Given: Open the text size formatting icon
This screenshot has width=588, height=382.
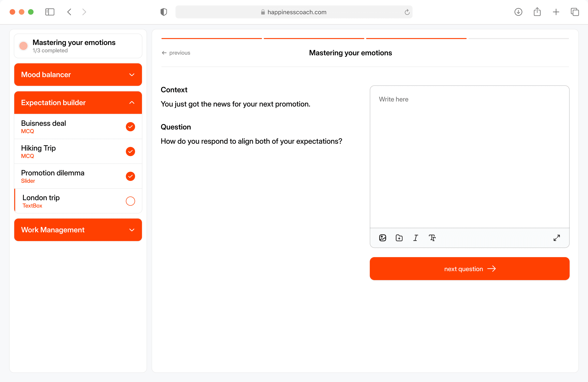Looking at the screenshot, I should (432, 238).
